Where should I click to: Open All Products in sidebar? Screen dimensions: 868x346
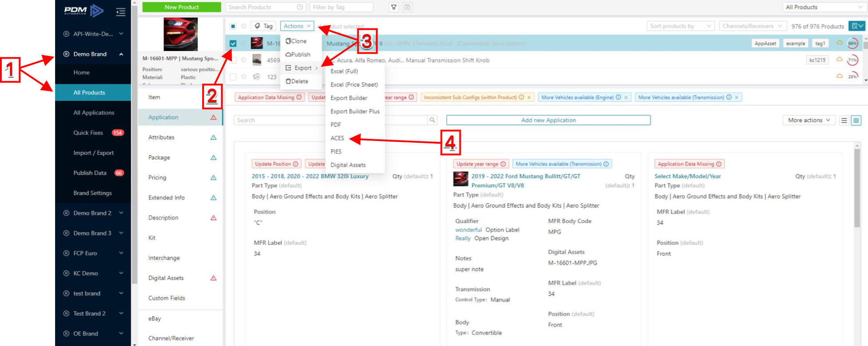tap(93, 93)
